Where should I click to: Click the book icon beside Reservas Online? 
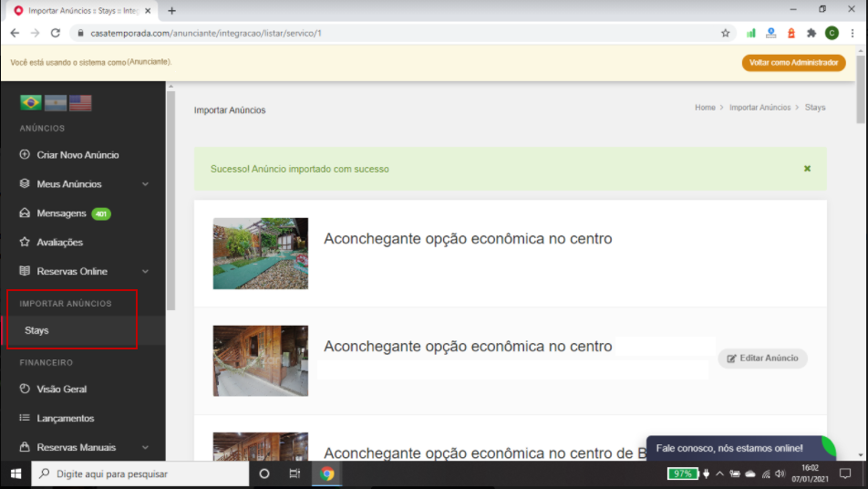tap(25, 271)
